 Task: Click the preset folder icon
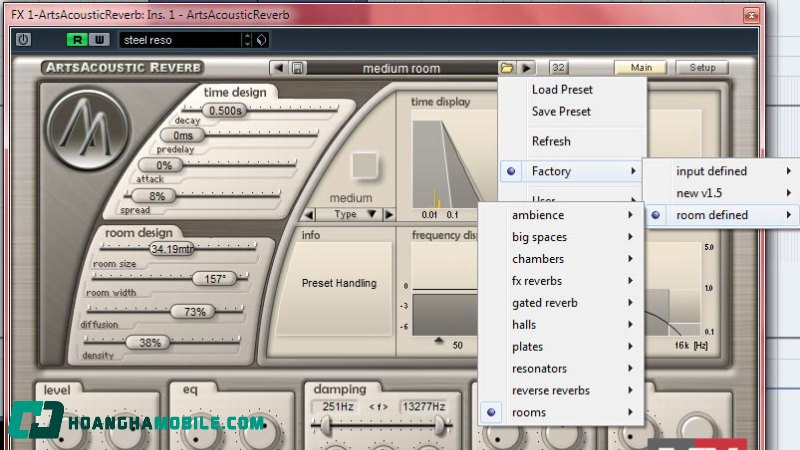point(507,68)
